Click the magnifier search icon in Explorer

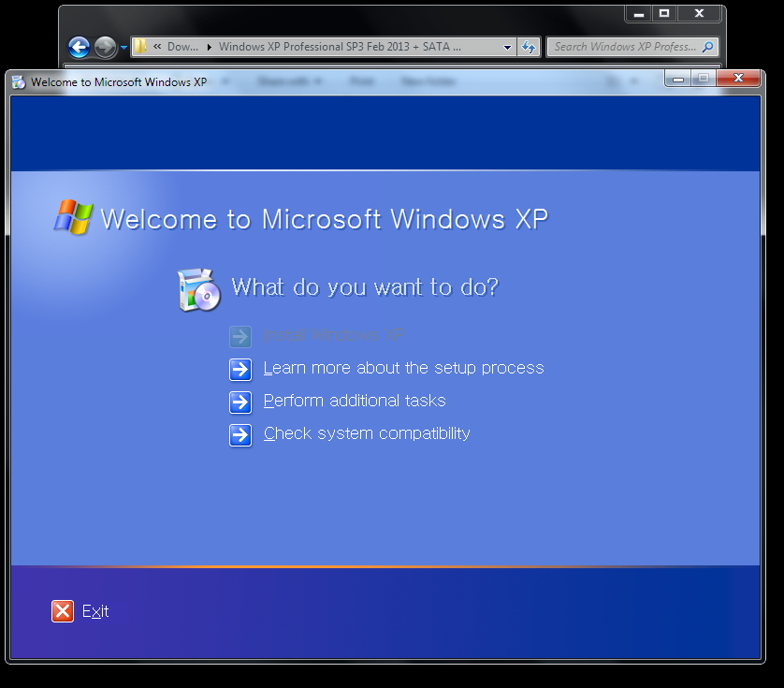coord(707,47)
